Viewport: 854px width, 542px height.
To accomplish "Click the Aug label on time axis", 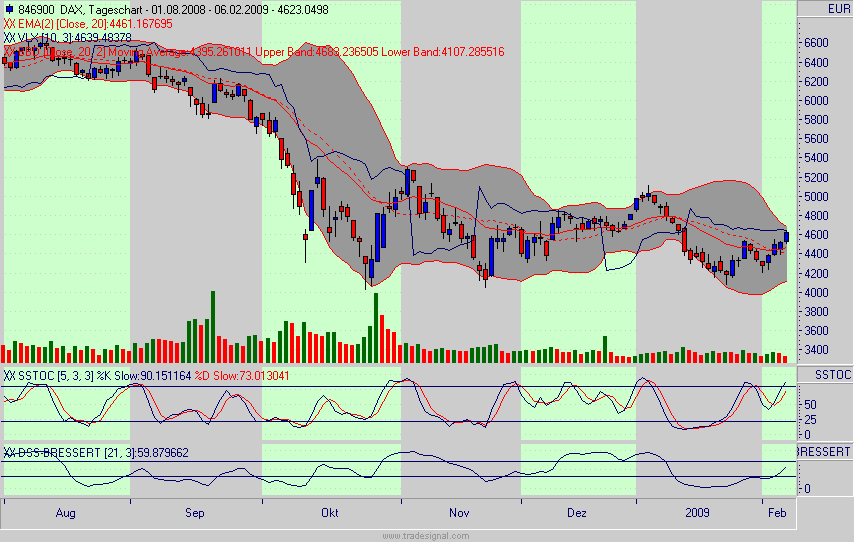I will coord(65,513).
